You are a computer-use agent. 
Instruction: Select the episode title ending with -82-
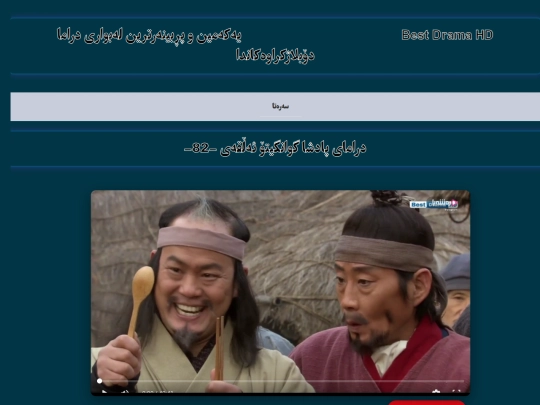click(275, 148)
